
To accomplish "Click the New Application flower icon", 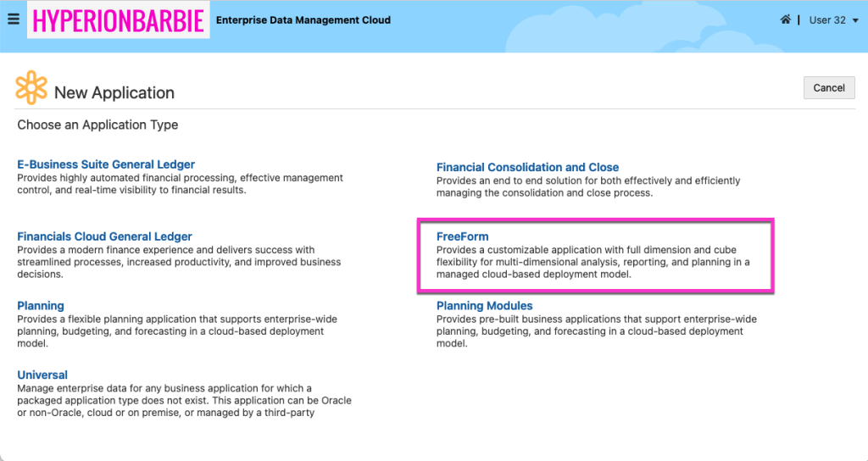I will [31, 88].
